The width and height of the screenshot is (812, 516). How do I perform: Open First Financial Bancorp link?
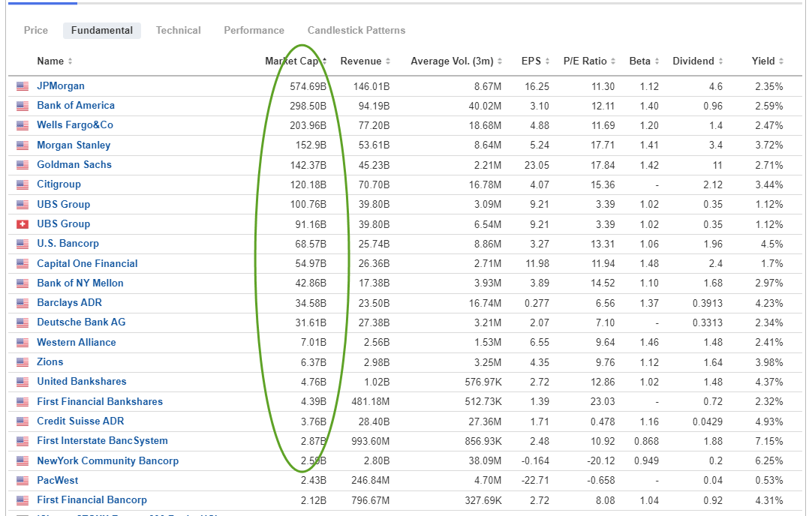[x=92, y=500]
